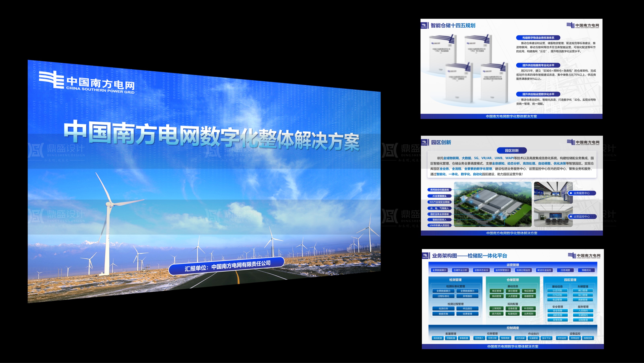Click the 数据采集 block
Screen dimensions: 644x363
[443, 314]
